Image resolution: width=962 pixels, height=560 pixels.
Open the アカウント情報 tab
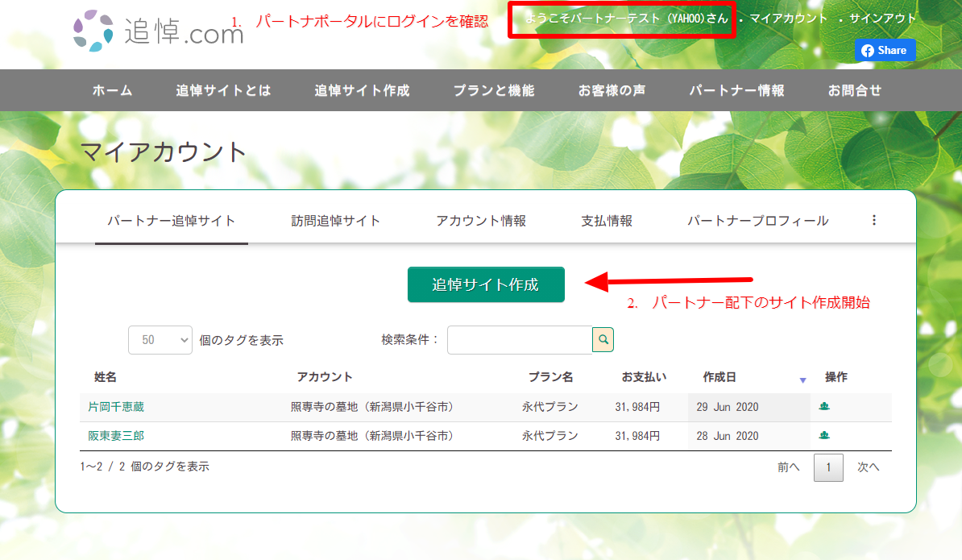(x=481, y=221)
